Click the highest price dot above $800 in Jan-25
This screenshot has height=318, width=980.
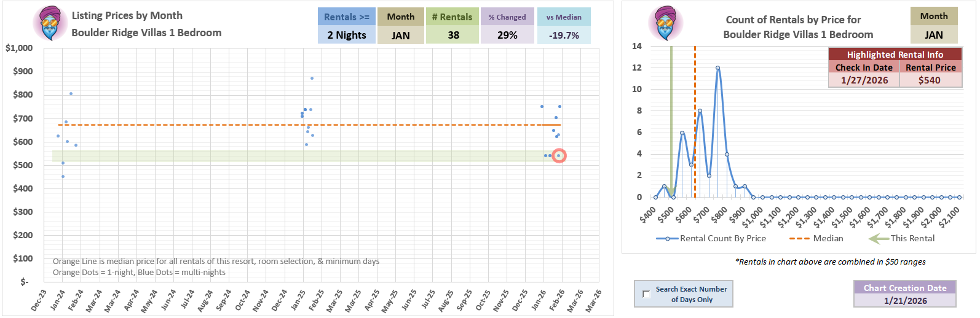click(x=312, y=79)
